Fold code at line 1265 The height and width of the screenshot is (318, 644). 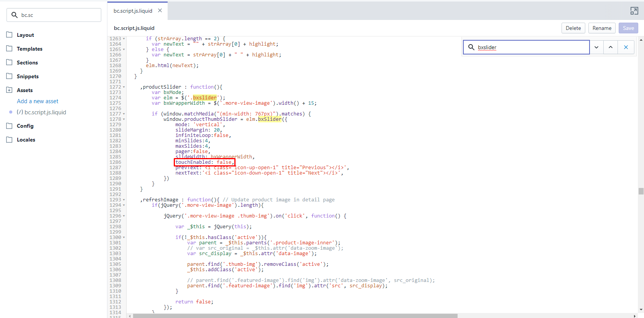coord(124,49)
